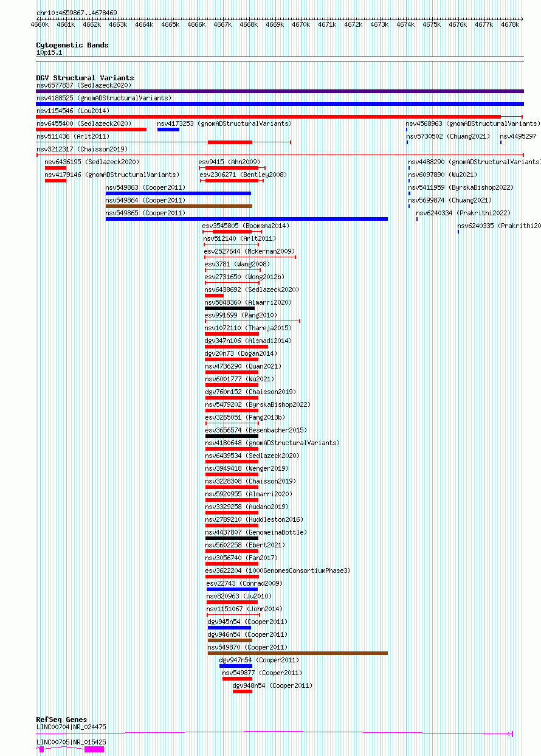
Task: Click the nsv6455400 (Sedlazeck2020) label
Action: tap(83, 123)
